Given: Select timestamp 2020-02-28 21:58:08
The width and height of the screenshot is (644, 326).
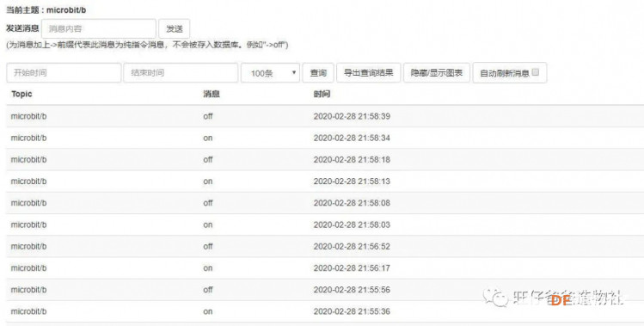Looking at the screenshot, I should tap(352, 203).
